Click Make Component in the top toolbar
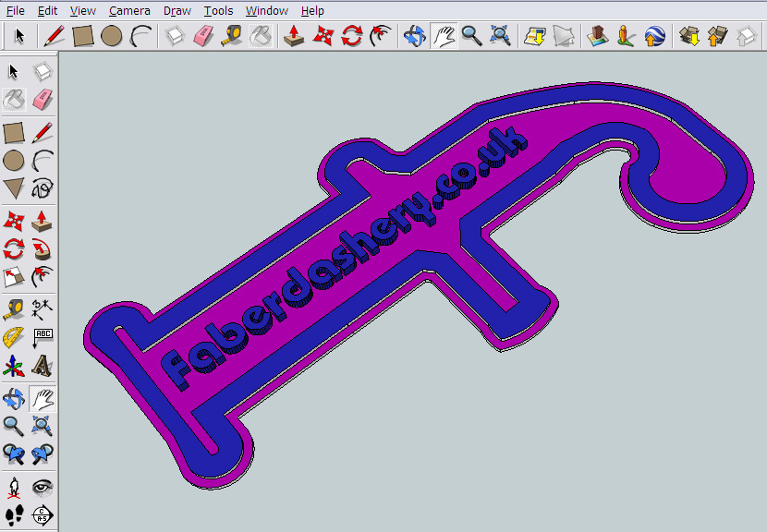This screenshot has height=532, width=767. pyautogui.click(x=175, y=36)
